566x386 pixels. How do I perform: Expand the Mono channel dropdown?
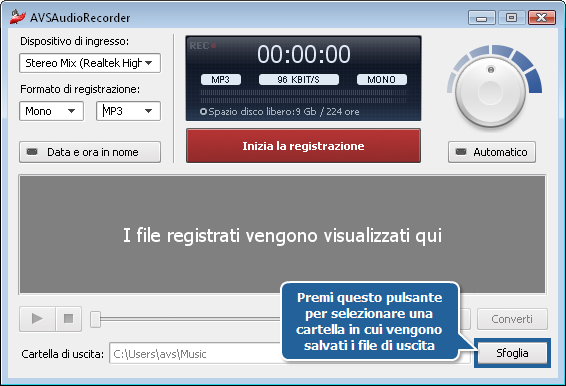(x=51, y=111)
